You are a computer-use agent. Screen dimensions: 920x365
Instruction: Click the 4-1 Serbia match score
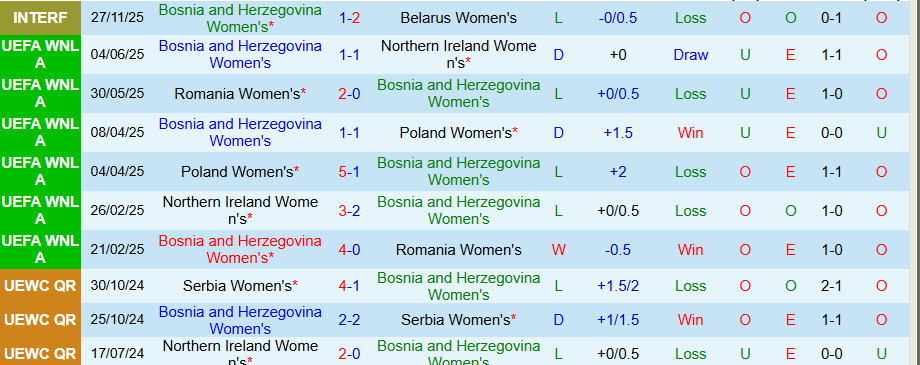point(350,286)
